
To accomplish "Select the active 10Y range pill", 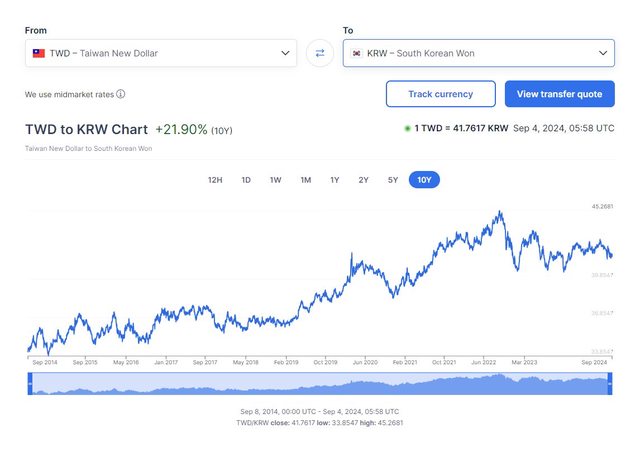I will [x=425, y=180].
